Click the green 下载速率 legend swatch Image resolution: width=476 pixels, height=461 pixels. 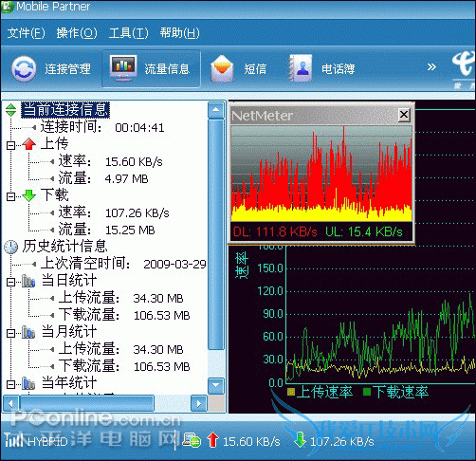pyautogui.click(x=367, y=392)
